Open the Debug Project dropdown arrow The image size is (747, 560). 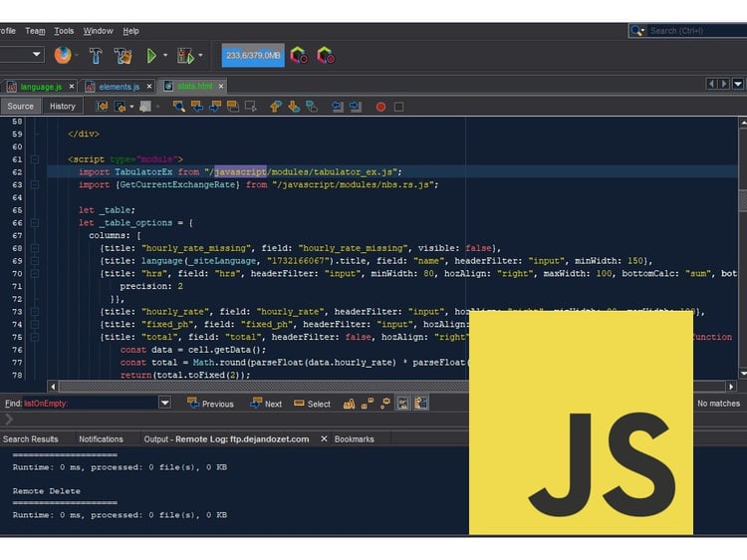tap(200, 55)
